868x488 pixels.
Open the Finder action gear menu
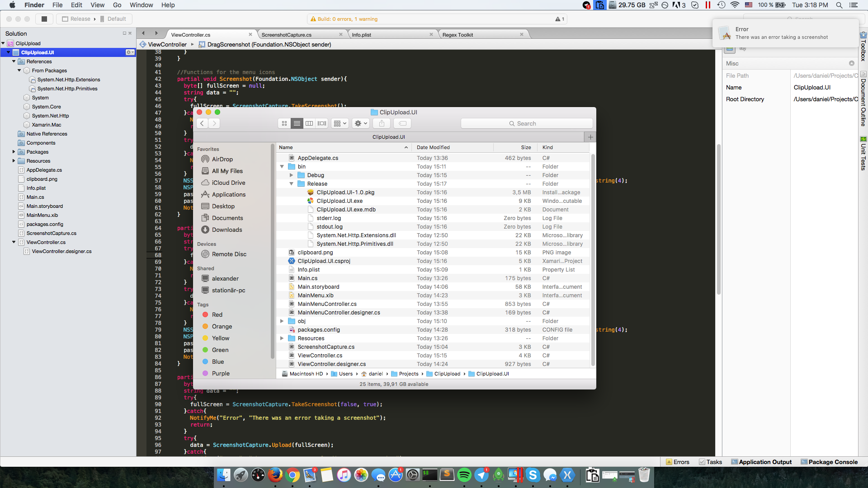tap(361, 123)
